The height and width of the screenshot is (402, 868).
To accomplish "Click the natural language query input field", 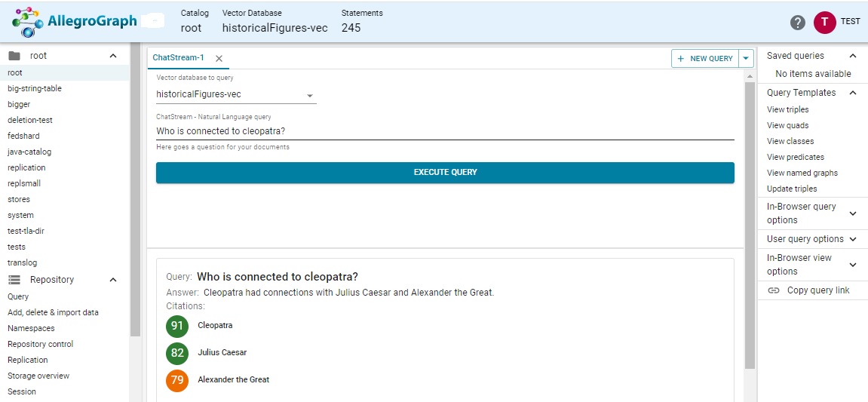I will coord(444,131).
